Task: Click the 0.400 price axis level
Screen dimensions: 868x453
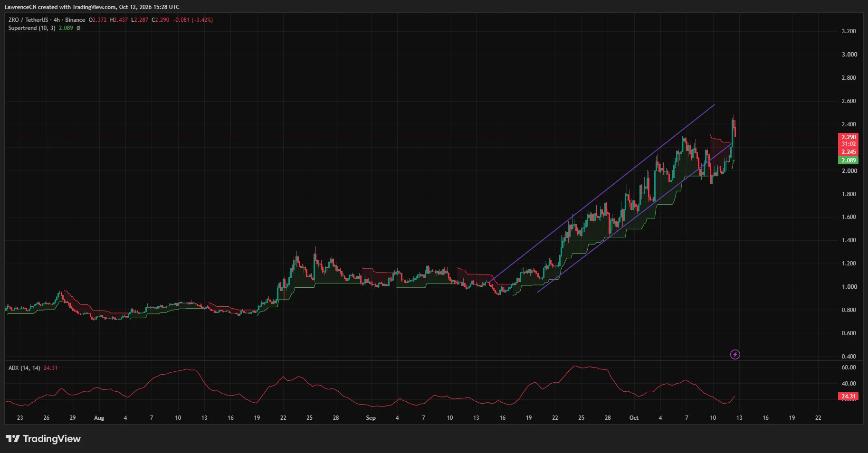Action: click(849, 357)
